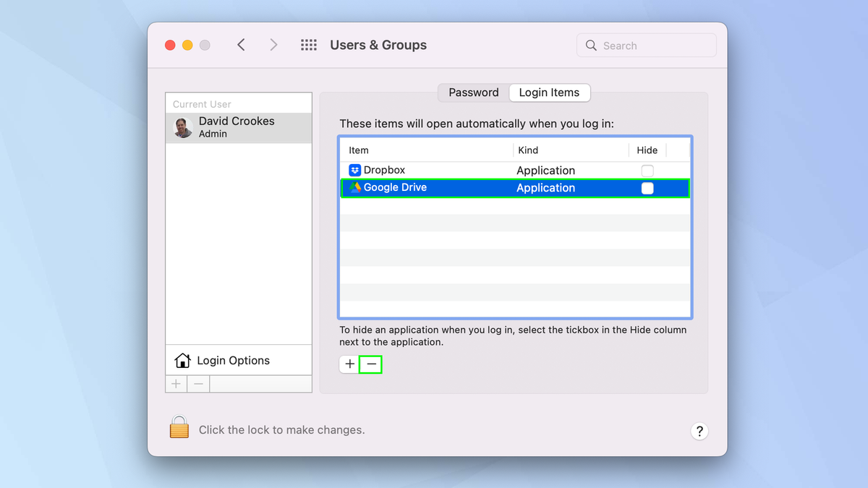Viewport: 868px width, 488px height.
Task: Click the remove user minus button in the sidebar
Action: point(197,383)
